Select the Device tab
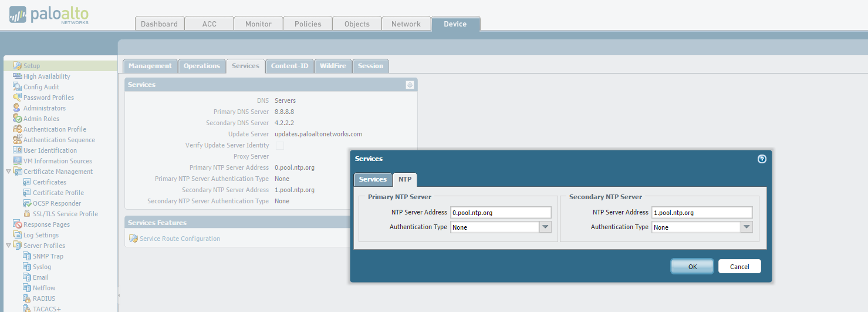This screenshot has width=868, height=312. [455, 24]
